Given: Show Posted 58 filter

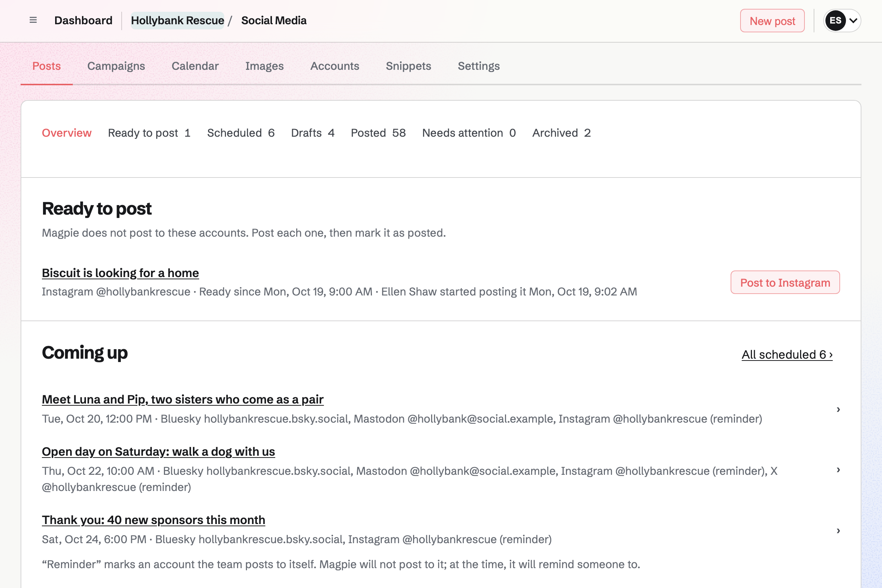Looking at the screenshot, I should [378, 133].
